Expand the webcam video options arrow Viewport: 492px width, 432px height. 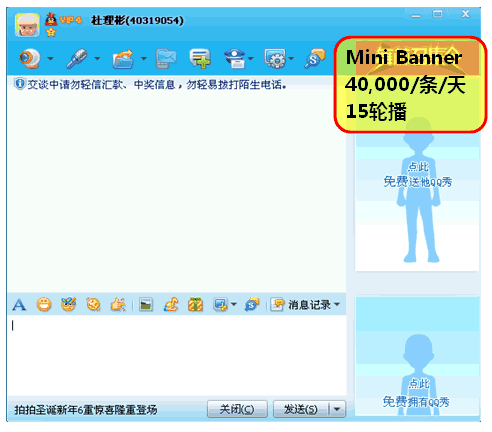50,59
